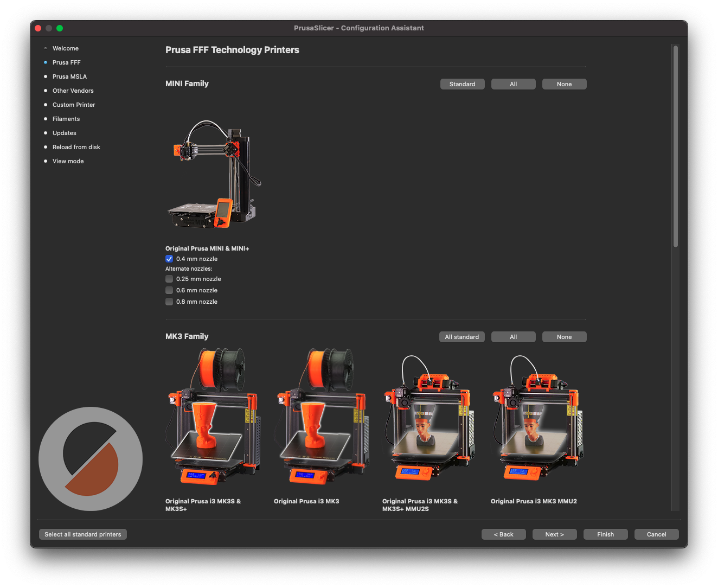
Task: Click the Finish button
Action: click(606, 534)
